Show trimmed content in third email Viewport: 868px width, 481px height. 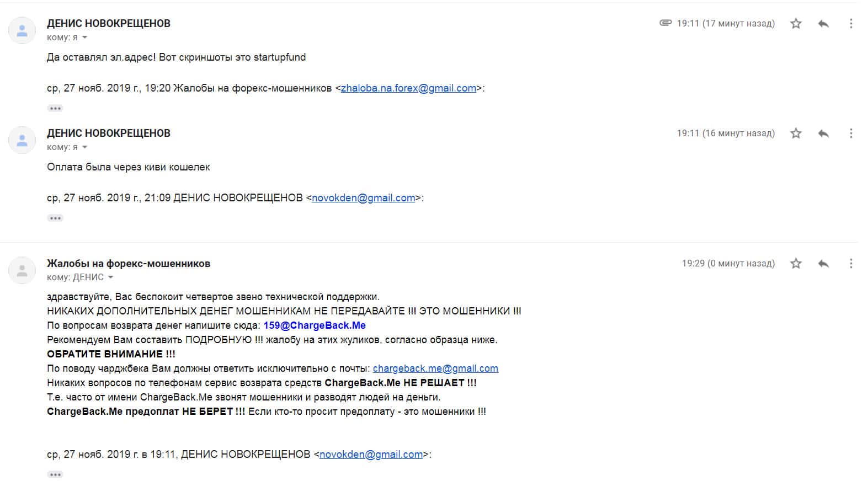55,474
